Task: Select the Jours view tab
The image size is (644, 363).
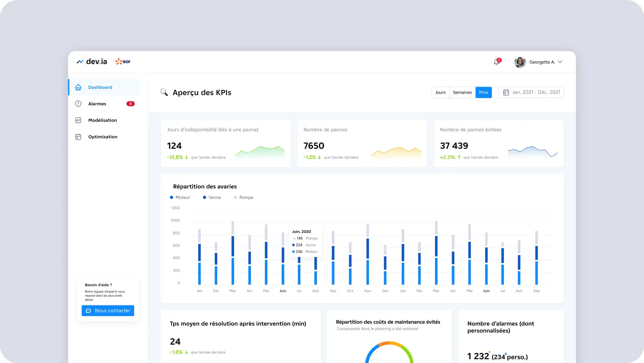Action: [x=440, y=92]
